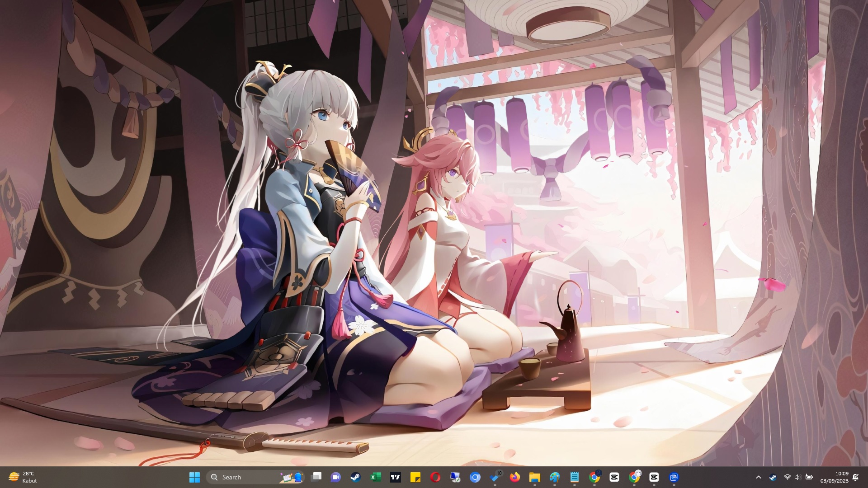Open the notifications bell icon

tap(855, 477)
